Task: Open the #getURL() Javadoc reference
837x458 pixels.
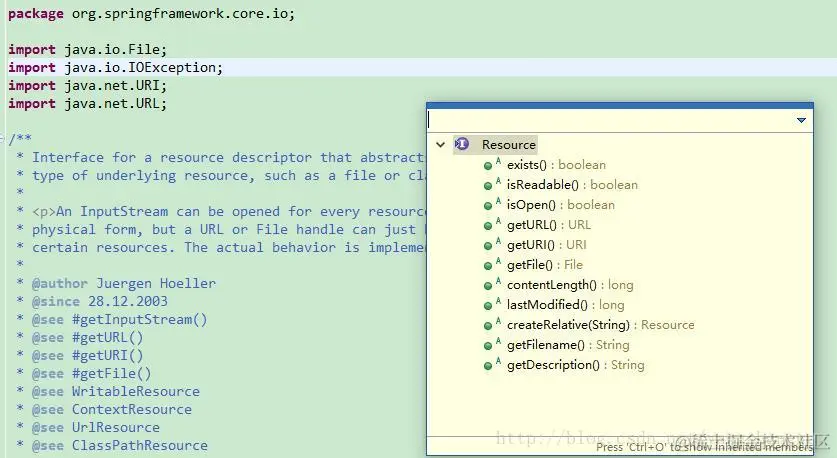Action: click(107, 338)
